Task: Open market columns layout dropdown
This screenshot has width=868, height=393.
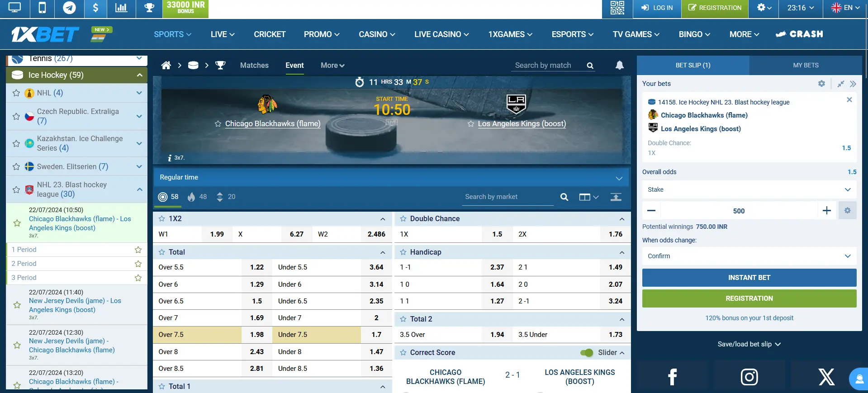Action: pos(588,197)
